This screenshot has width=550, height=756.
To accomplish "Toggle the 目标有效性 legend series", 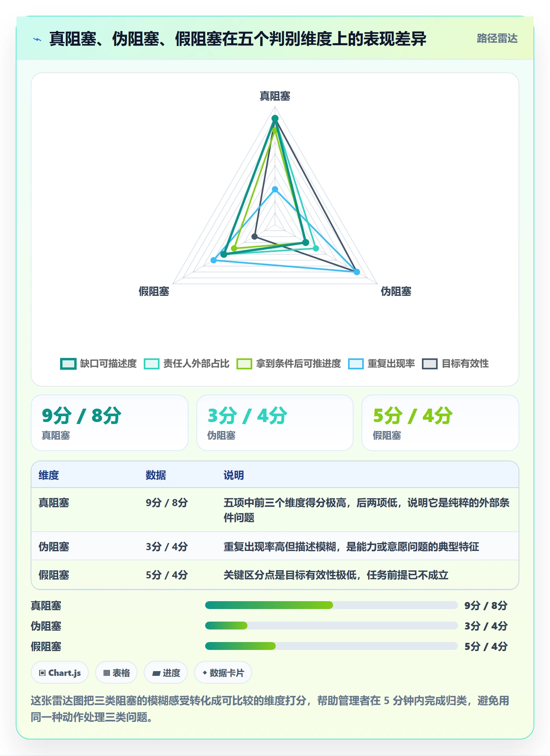I will (455, 364).
